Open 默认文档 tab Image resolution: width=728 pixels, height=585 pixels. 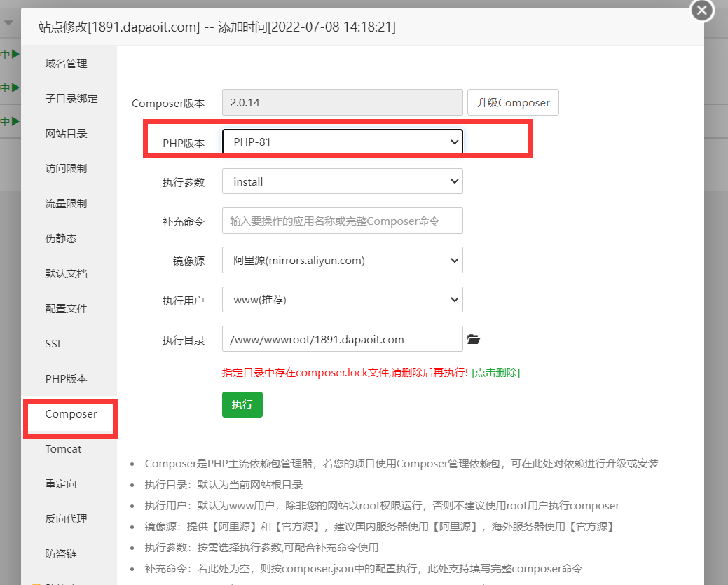click(67, 274)
